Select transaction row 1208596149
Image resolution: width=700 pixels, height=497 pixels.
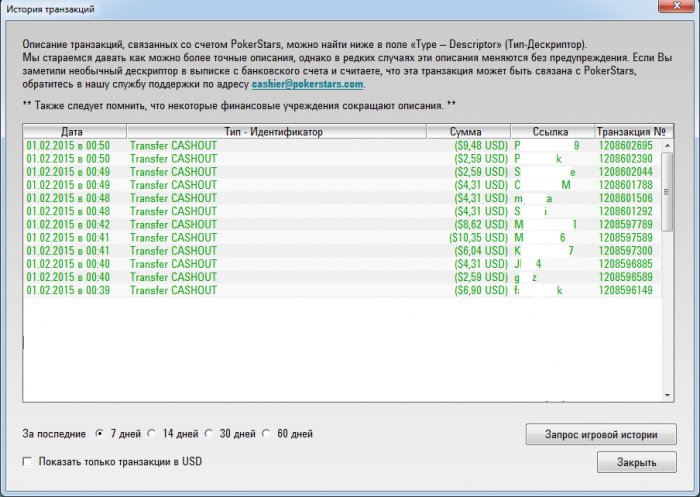click(342, 290)
